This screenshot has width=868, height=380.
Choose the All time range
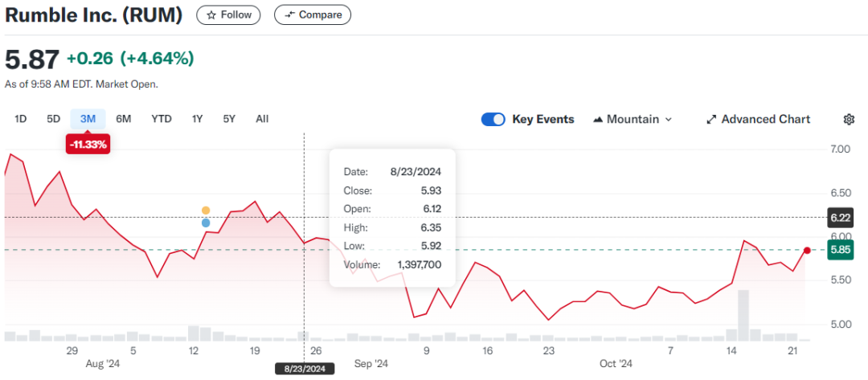point(262,119)
